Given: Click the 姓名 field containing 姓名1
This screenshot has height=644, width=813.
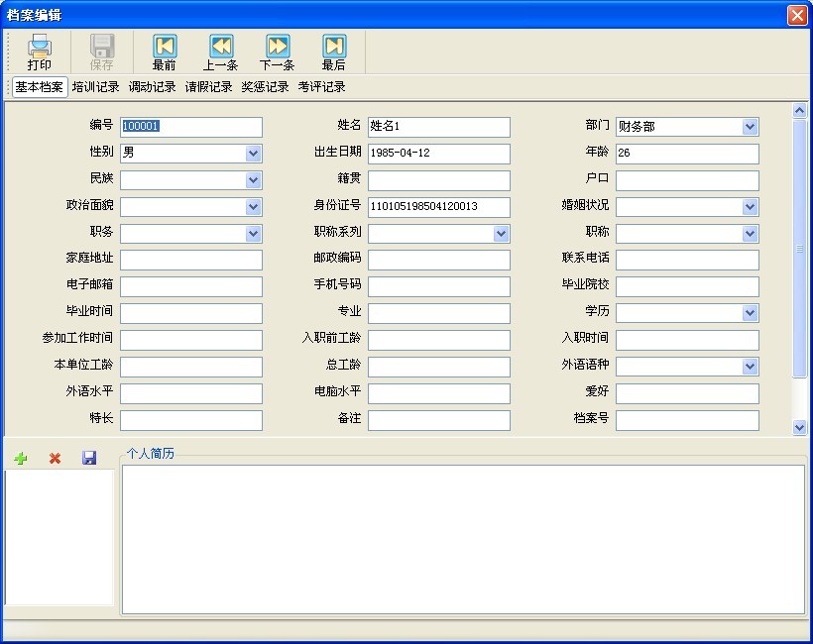Looking at the screenshot, I should pos(439,127).
